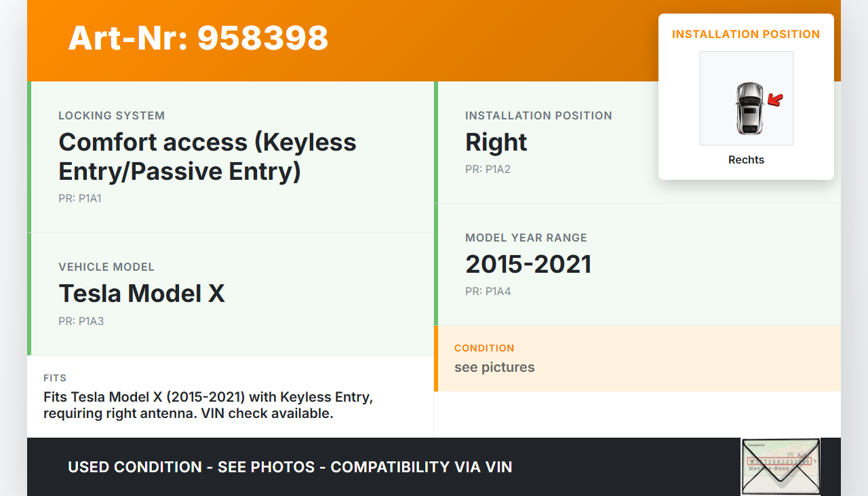Select the Comfort access locking system text
868x496 pixels.
click(x=207, y=157)
